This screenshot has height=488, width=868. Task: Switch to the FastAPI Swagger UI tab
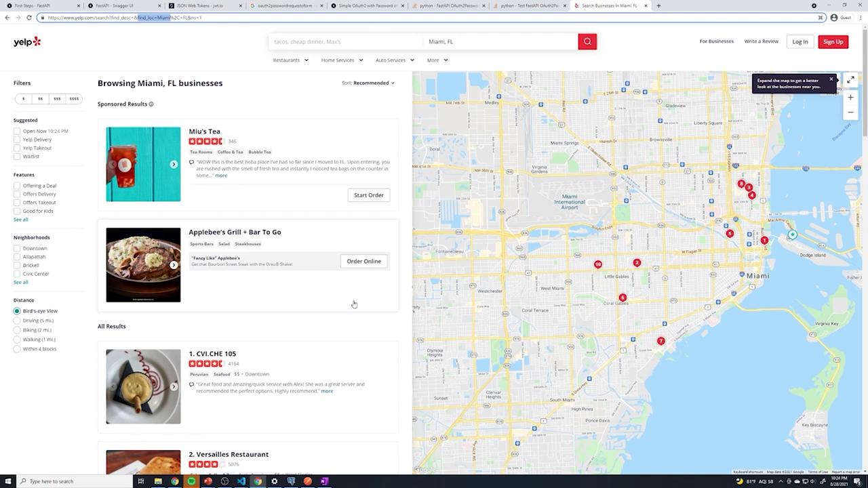pos(115,5)
